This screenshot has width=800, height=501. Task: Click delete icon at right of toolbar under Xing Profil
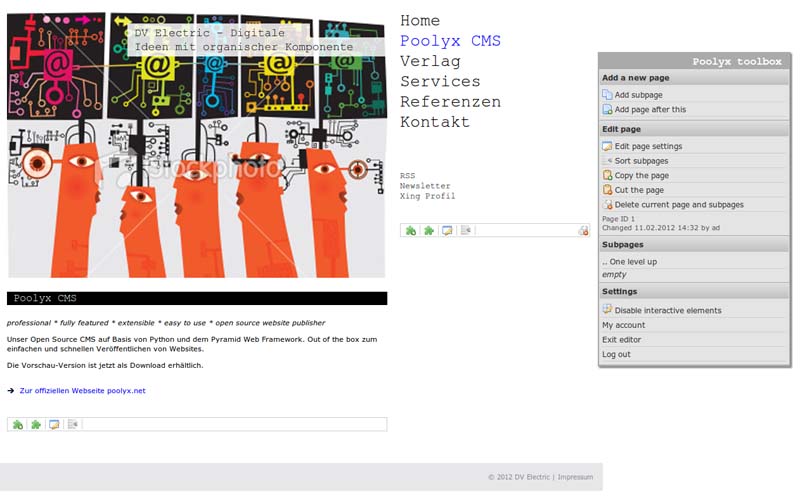[x=583, y=231]
